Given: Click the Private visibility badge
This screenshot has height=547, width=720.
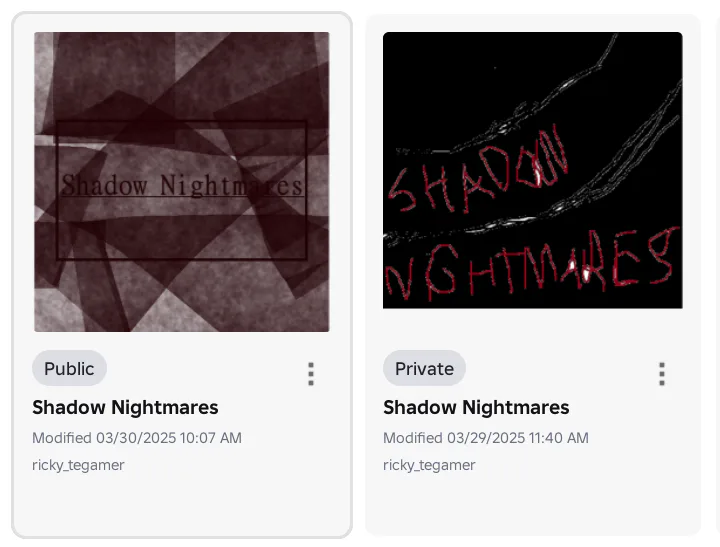Looking at the screenshot, I should (424, 368).
